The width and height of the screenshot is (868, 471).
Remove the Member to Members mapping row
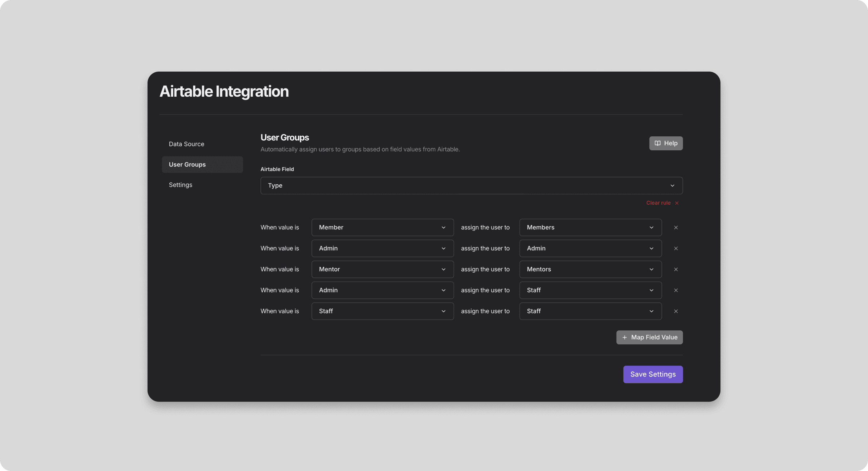(676, 228)
